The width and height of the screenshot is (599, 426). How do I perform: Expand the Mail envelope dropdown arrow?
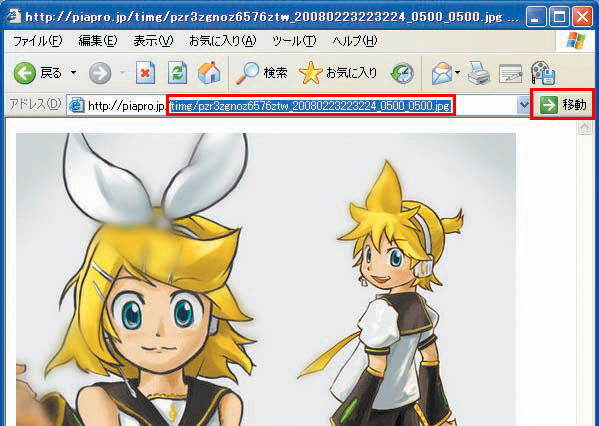(x=457, y=72)
